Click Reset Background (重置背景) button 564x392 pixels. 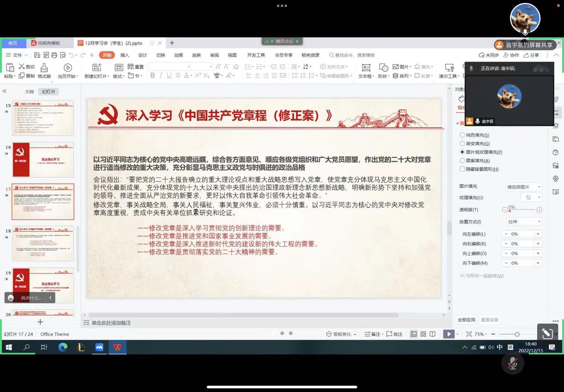tap(490, 320)
